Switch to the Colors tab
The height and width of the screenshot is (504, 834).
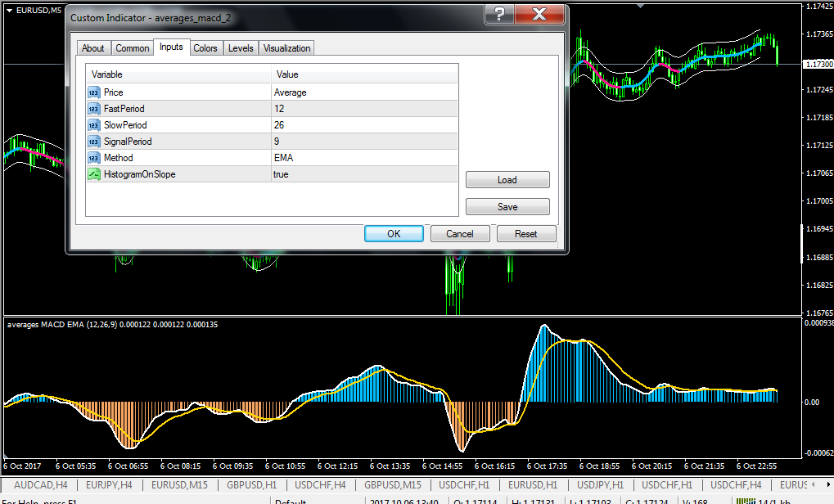tap(205, 47)
